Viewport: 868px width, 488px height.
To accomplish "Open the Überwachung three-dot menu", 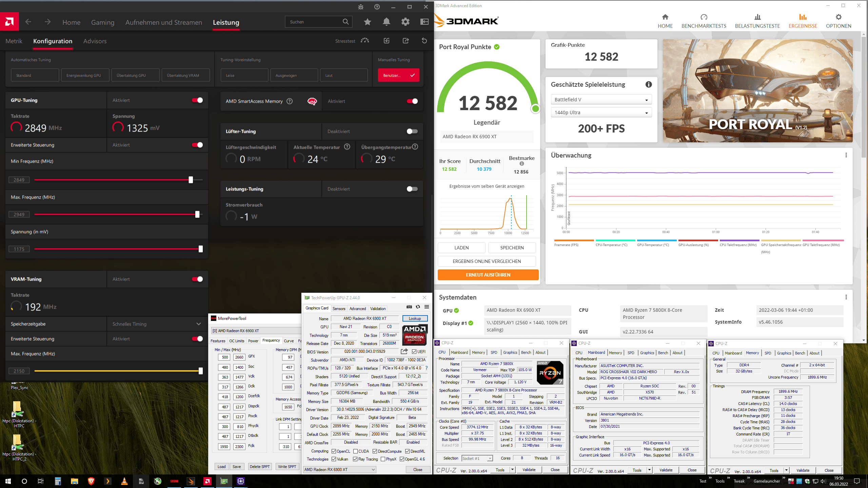I will click(x=846, y=155).
